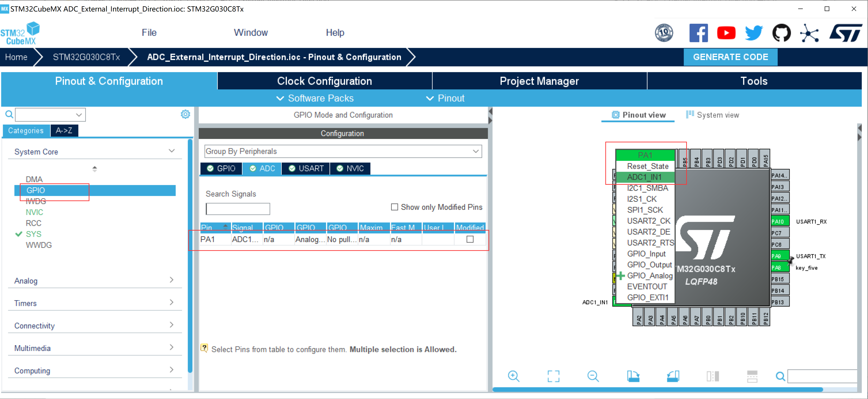Expand the Pinout dropdown menu
This screenshot has width=868, height=399.
(445, 98)
